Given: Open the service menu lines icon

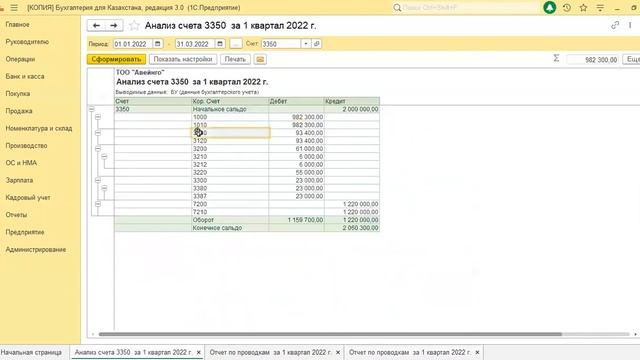Looking at the screenshot, I should click(x=600, y=8).
